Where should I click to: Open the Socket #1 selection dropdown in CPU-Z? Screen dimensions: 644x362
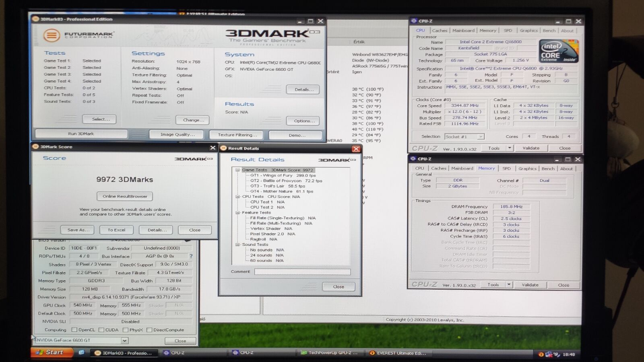point(480,137)
